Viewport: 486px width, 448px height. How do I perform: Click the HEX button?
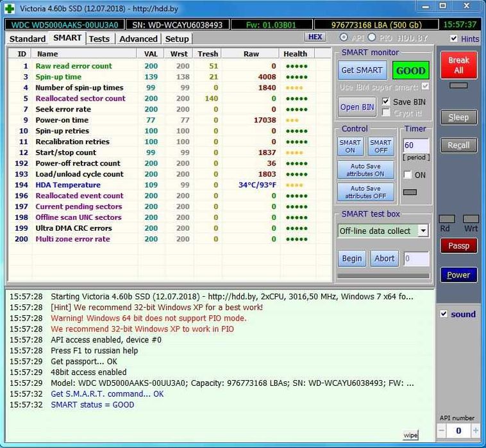coord(315,37)
